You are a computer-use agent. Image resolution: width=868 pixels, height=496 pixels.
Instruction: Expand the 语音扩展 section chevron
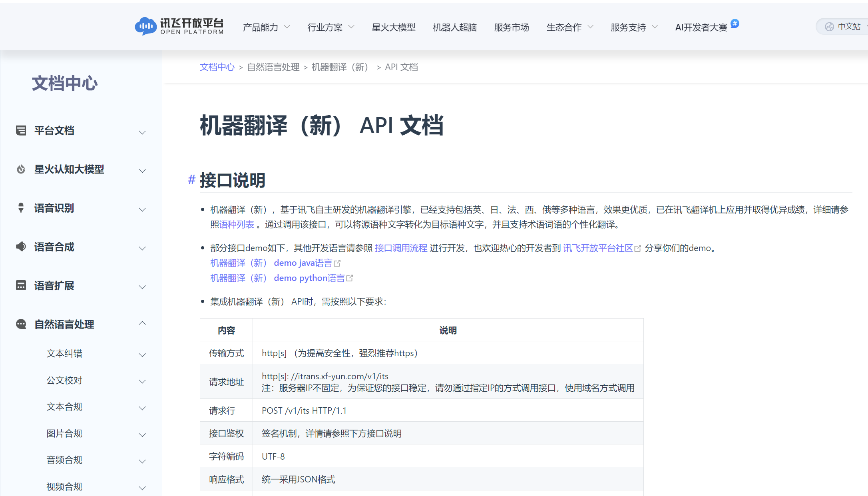click(142, 287)
